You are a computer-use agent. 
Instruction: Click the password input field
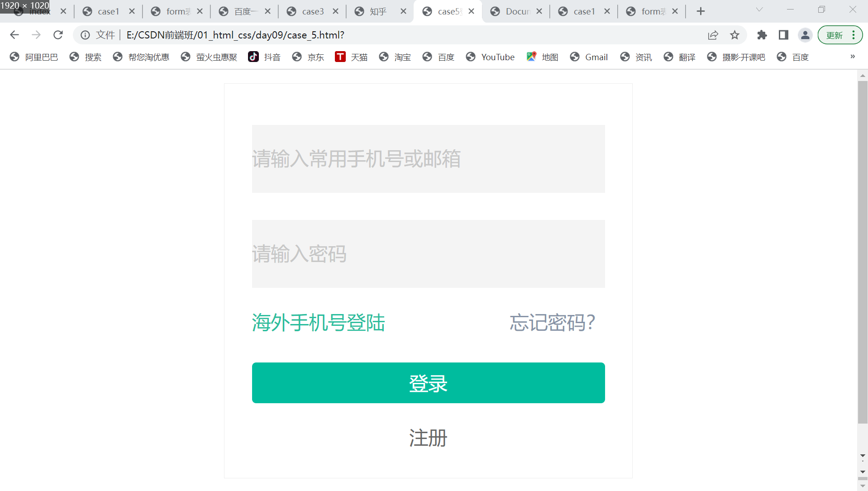point(428,254)
